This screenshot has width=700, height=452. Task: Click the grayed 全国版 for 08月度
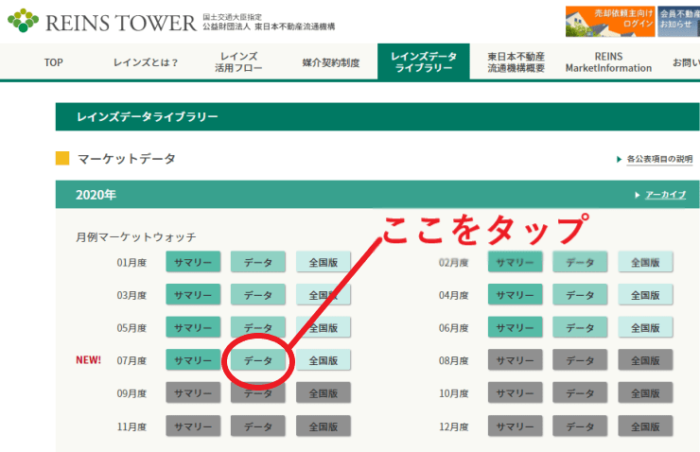[645, 360]
